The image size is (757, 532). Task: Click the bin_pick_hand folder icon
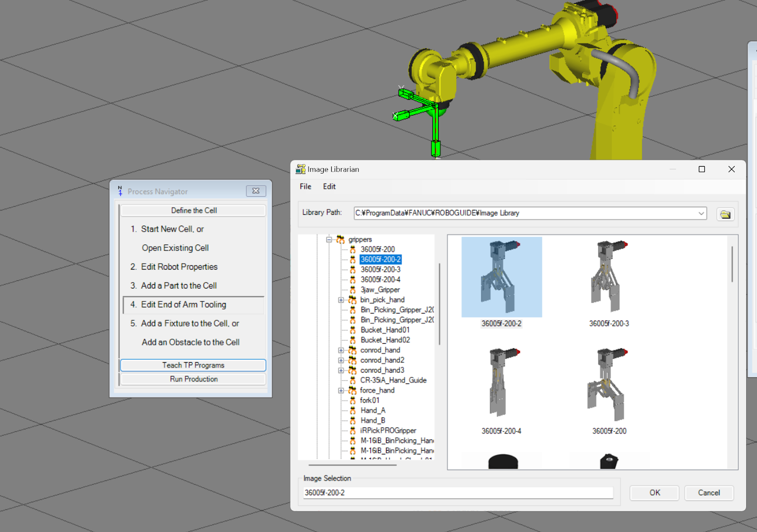pyautogui.click(x=352, y=299)
